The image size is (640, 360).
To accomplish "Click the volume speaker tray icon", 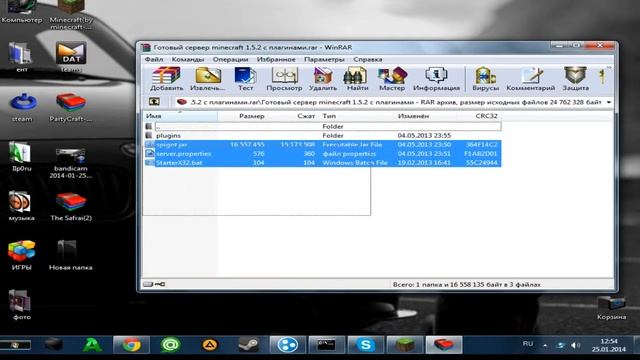I will (576, 345).
